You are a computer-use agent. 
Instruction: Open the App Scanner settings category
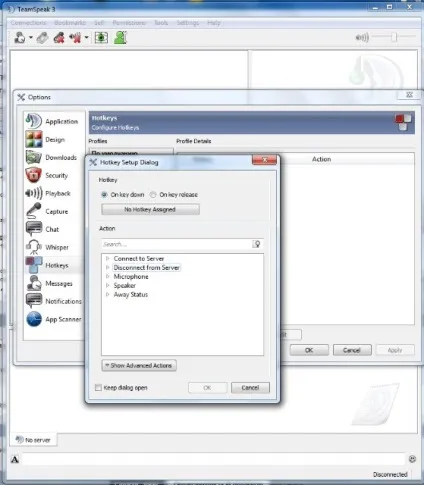(54, 319)
